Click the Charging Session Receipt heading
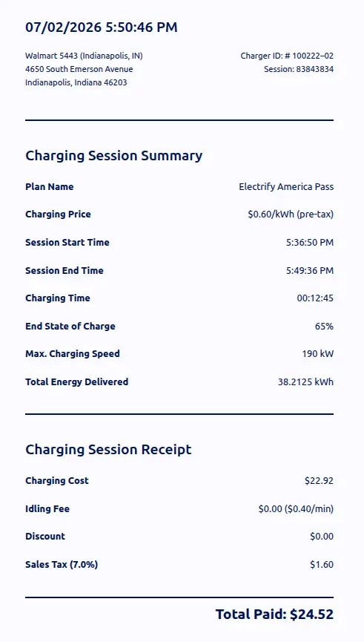This screenshot has height=642, width=364. click(108, 450)
